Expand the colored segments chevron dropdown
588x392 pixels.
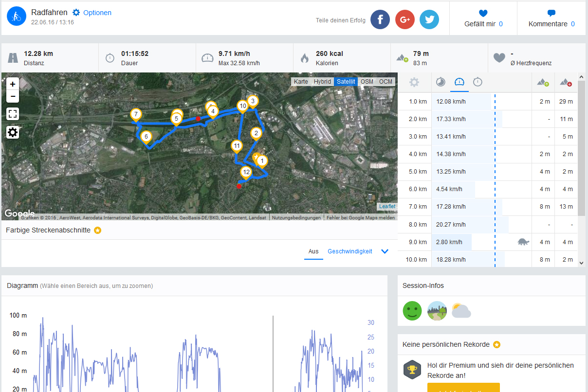(x=385, y=251)
